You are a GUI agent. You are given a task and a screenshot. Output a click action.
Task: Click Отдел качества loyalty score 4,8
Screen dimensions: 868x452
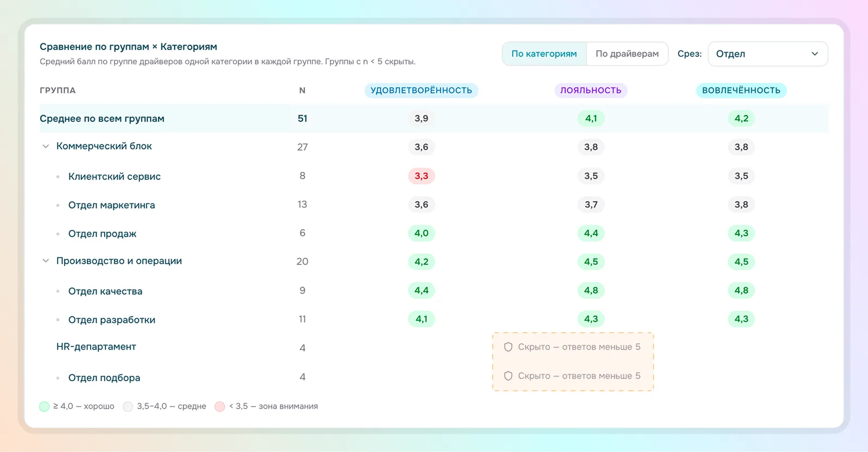[591, 290]
